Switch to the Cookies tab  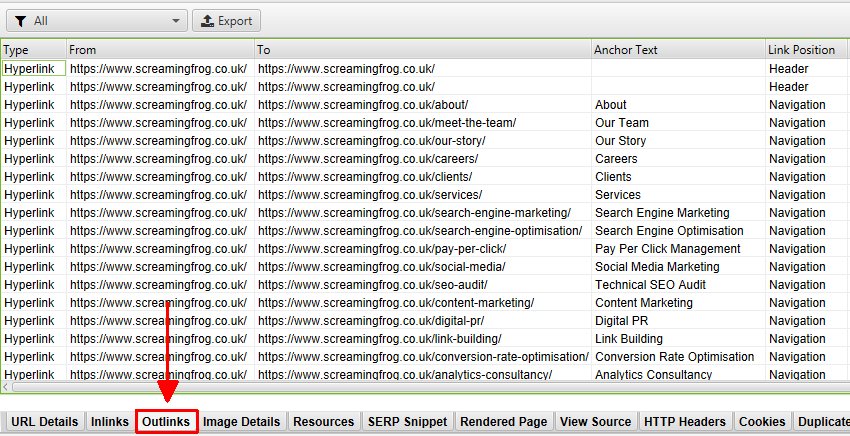762,422
